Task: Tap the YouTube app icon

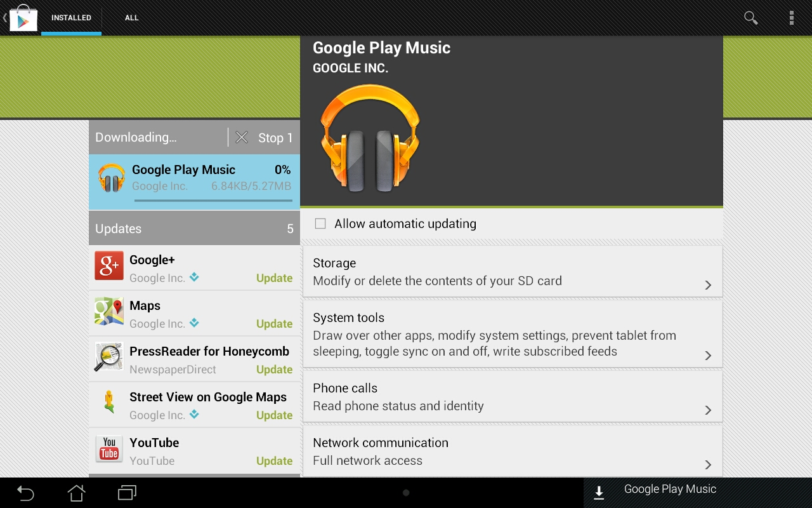Action: tap(109, 448)
